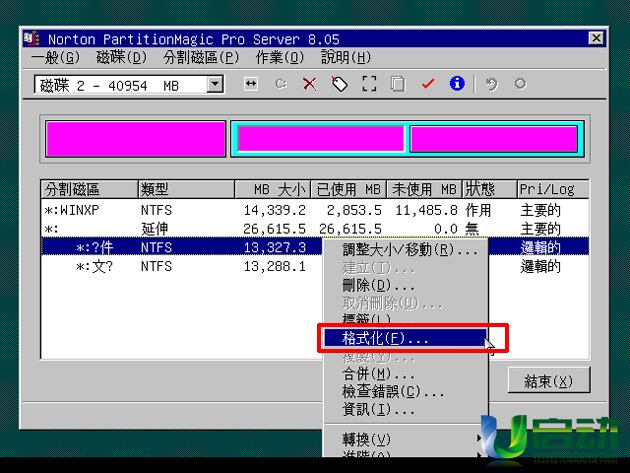
Task: Click the Resize/Move partition toolbar icon
Action: pyautogui.click(x=252, y=85)
